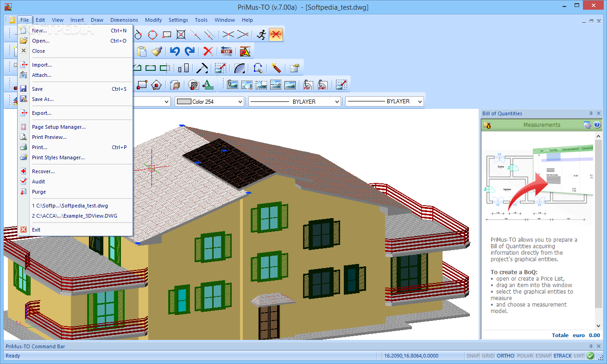The width and height of the screenshot is (607, 364).
Task: Open the second BYLAYER lineweight dropdown
Action: coord(420,101)
